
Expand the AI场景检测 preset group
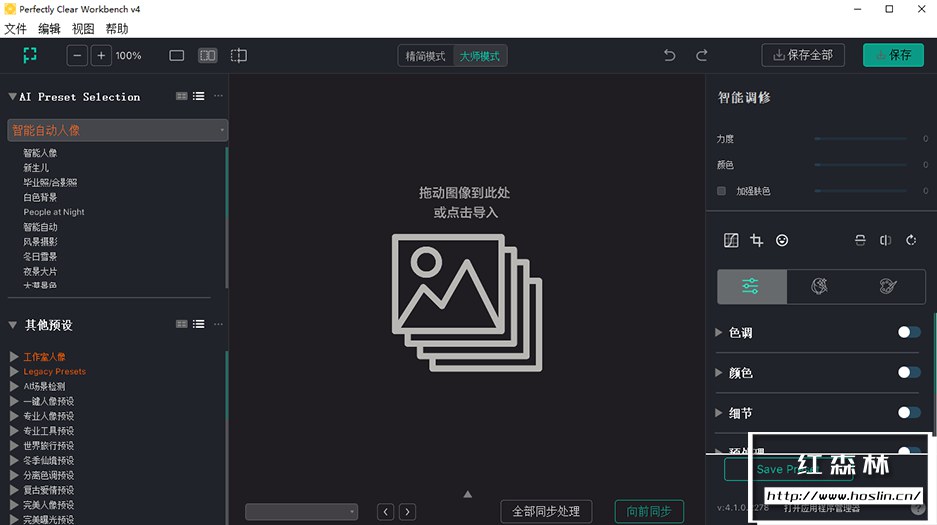tap(14, 386)
